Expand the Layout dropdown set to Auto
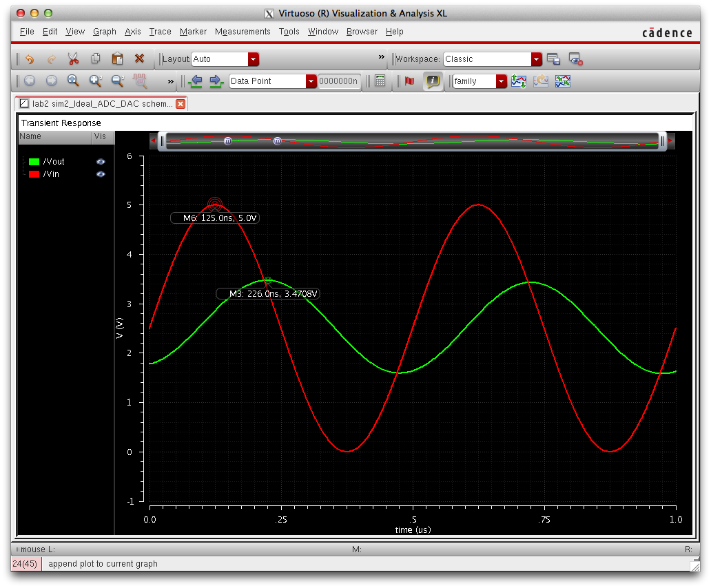The image size is (711, 588). tap(253, 59)
